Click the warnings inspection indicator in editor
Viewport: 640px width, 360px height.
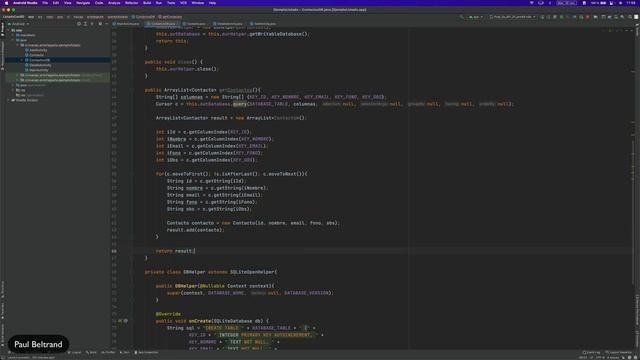[x=610, y=30]
